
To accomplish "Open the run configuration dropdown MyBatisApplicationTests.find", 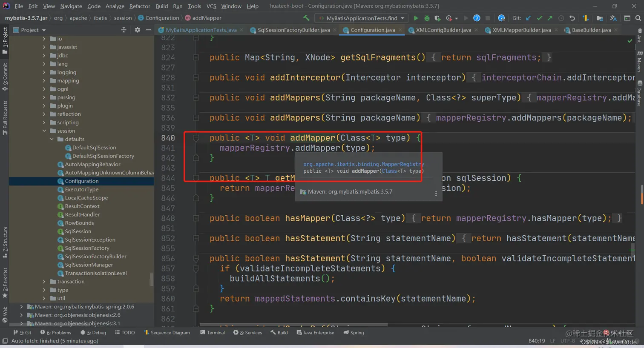I will pos(362,18).
